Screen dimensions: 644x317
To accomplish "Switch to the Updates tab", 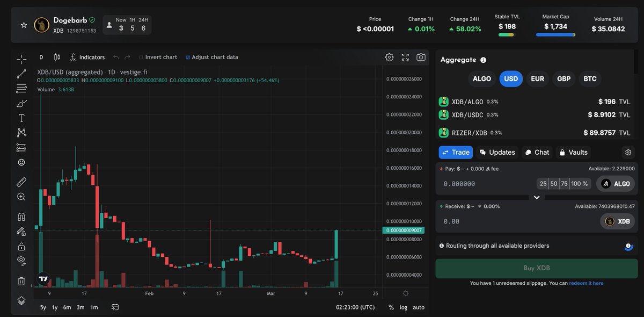I will [x=497, y=152].
